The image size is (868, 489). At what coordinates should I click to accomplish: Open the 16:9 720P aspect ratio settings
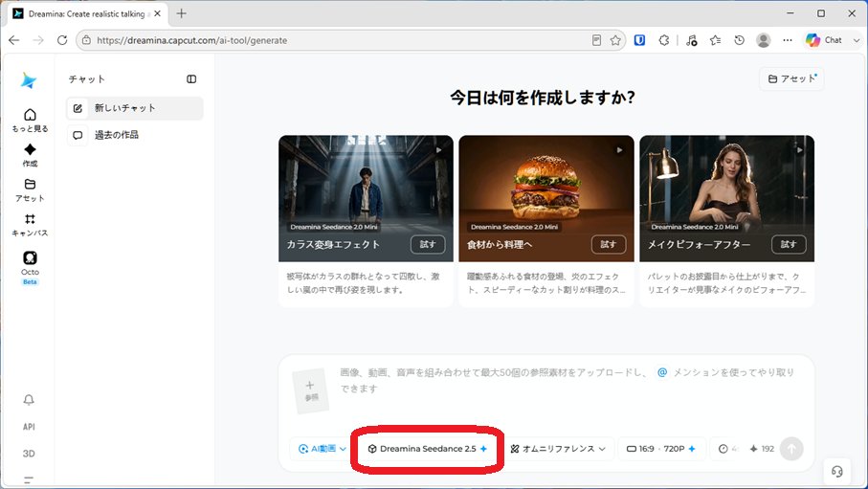(x=661, y=449)
